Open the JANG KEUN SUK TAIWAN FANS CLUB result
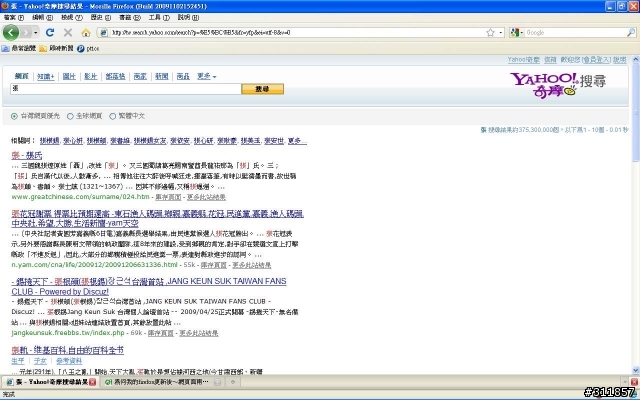 coord(149,286)
